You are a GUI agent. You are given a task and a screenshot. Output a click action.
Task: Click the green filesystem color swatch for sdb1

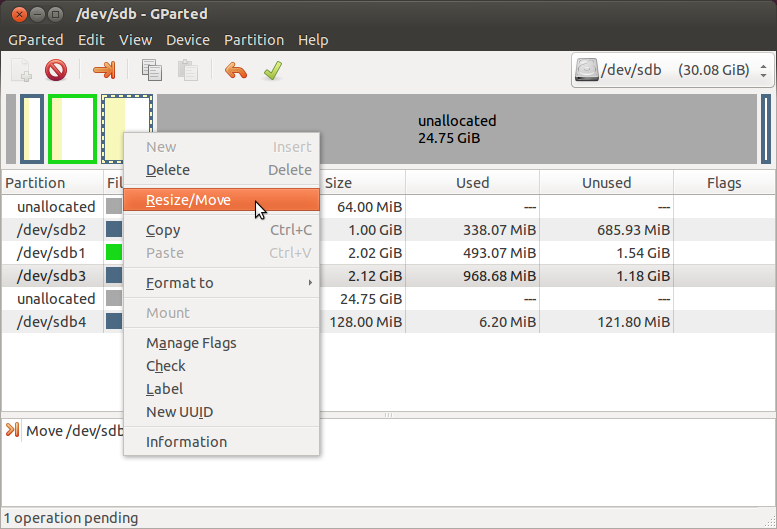(x=114, y=253)
